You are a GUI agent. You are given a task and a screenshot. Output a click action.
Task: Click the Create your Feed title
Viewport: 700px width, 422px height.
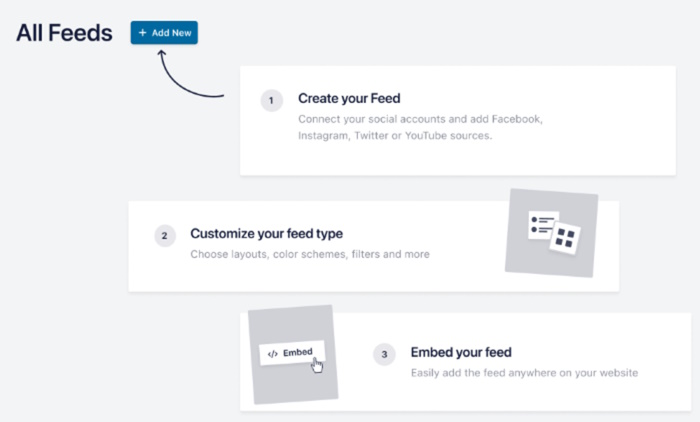349,99
